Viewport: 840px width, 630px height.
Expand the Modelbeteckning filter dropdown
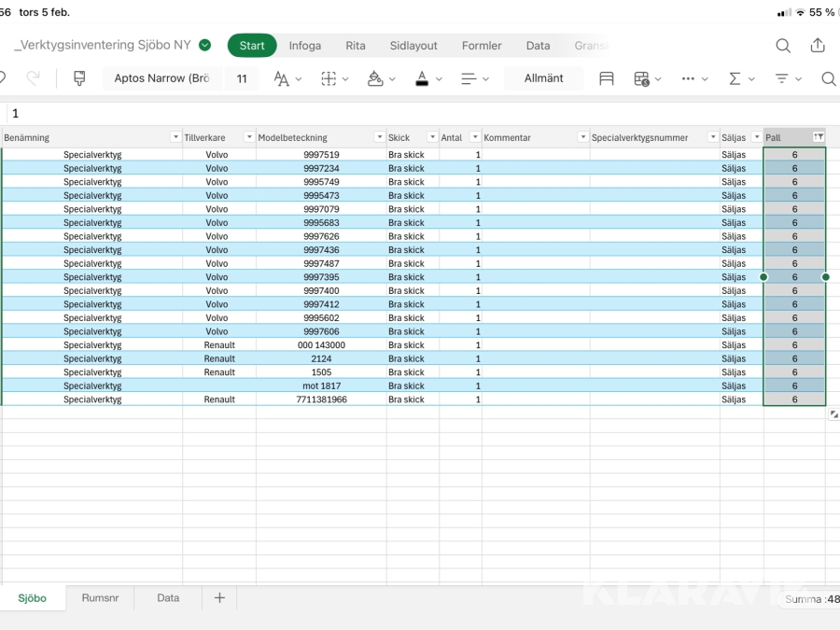[379, 137]
